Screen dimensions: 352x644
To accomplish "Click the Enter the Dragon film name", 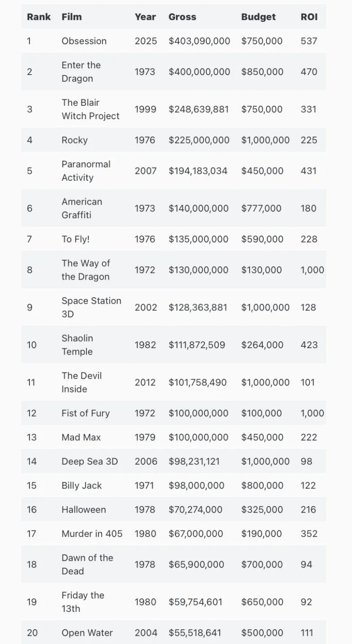I will 81,72.
